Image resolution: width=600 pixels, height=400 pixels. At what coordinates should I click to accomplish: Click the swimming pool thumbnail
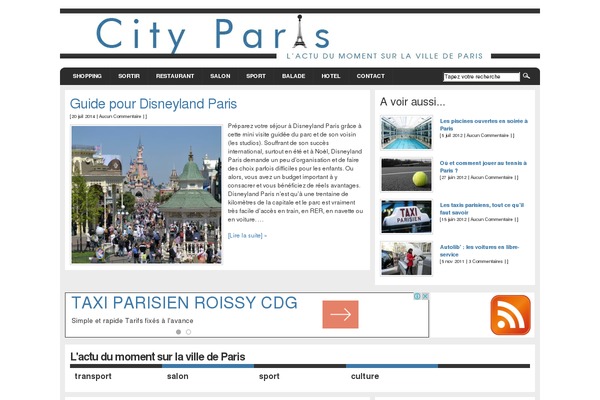point(406,132)
